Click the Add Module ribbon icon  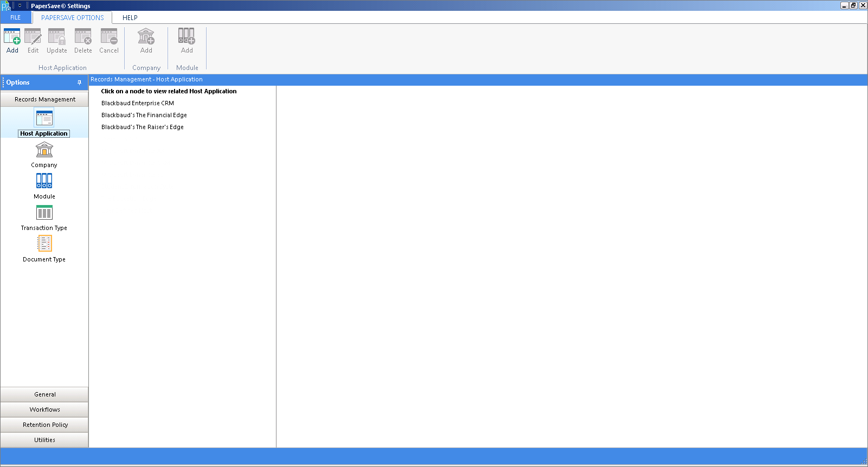[187, 37]
